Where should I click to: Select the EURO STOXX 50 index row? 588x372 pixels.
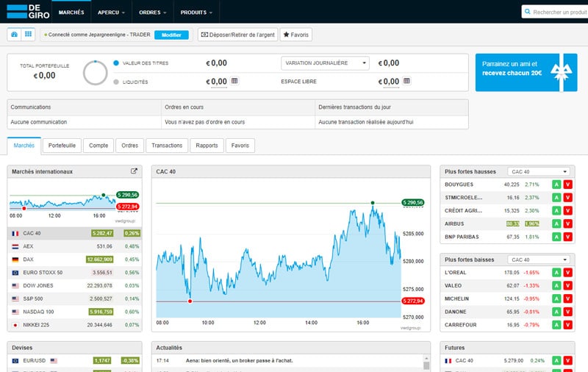75,273
